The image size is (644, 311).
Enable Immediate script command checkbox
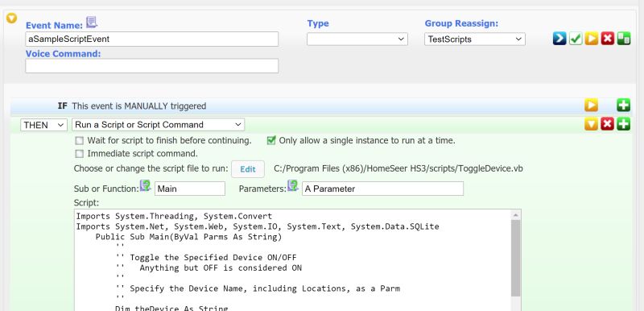[79, 154]
